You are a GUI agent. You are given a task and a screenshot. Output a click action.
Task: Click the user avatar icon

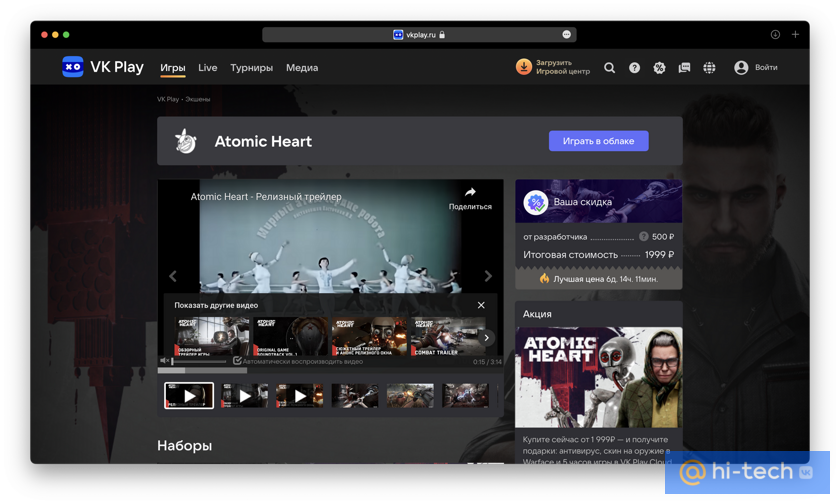[741, 67]
